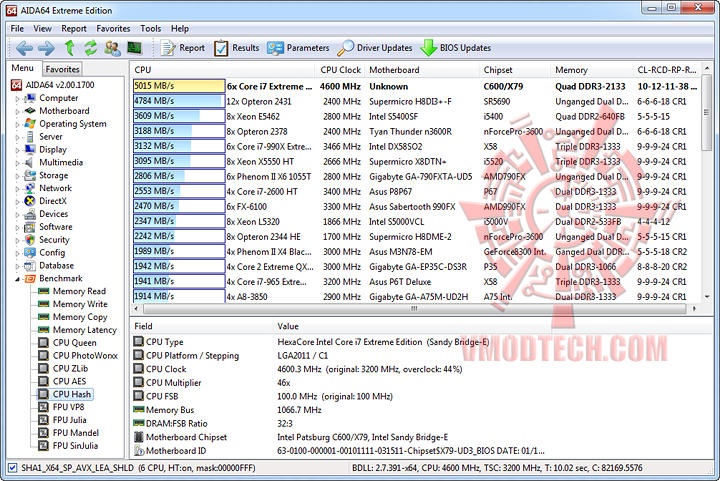Click the 4784 MB/s result bar

pos(179,101)
